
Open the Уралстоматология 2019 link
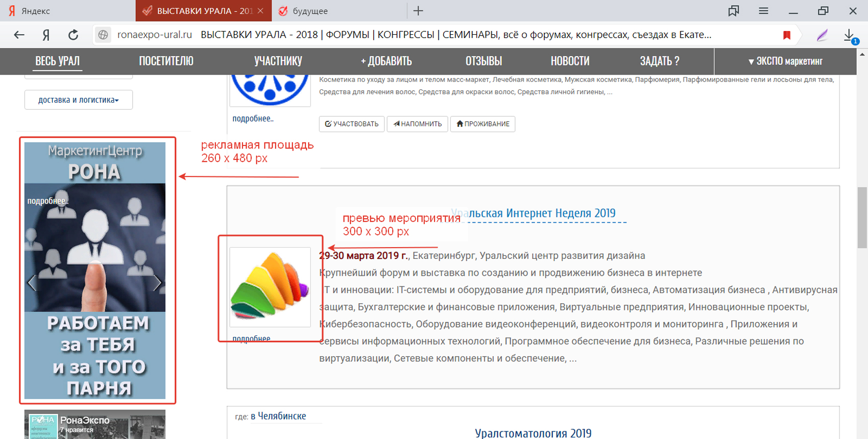pyautogui.click(x=533, y=433)
